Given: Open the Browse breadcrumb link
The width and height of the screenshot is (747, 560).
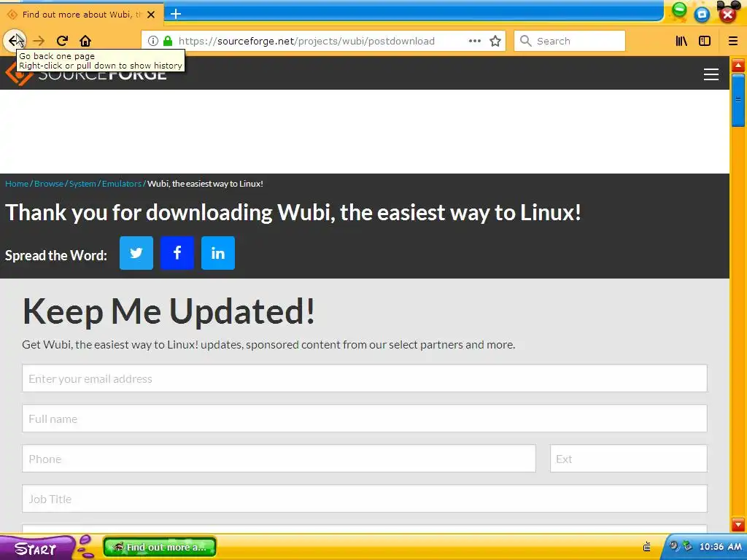Looking at the screenshot, I should [x=49, y=184].
